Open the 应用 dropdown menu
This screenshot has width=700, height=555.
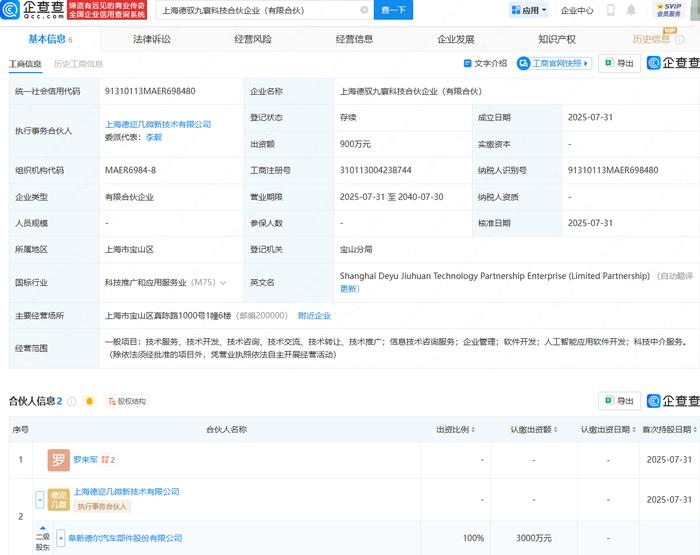click(529, 10)
